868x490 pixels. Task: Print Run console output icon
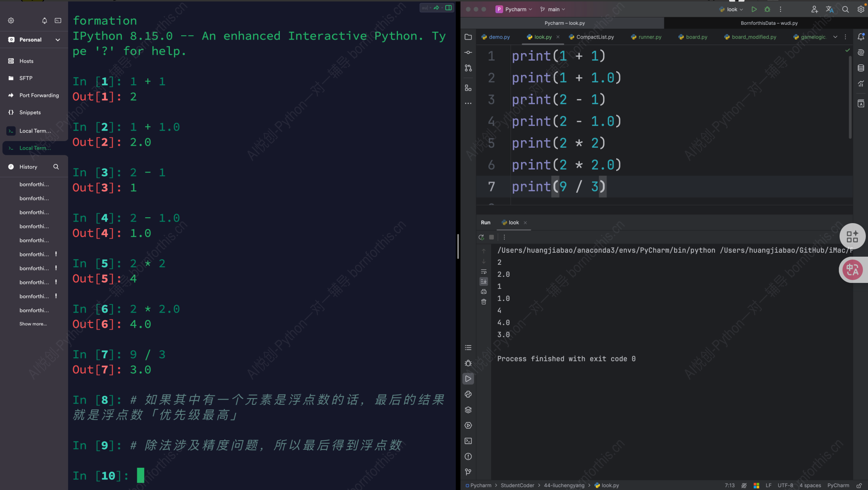coord(484,292)
